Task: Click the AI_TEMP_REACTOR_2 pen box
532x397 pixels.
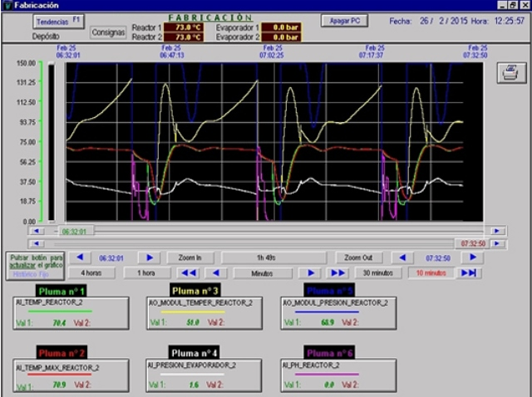Action: click(x=71, y=313)
